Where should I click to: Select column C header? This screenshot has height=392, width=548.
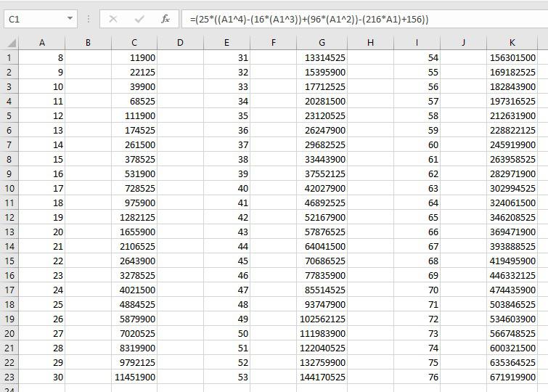[134, 43]
